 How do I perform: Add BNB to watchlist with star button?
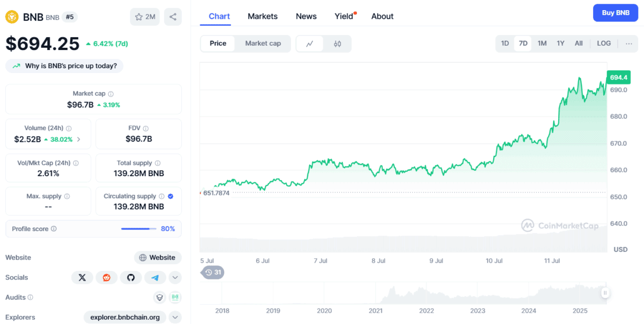(145, 17)
